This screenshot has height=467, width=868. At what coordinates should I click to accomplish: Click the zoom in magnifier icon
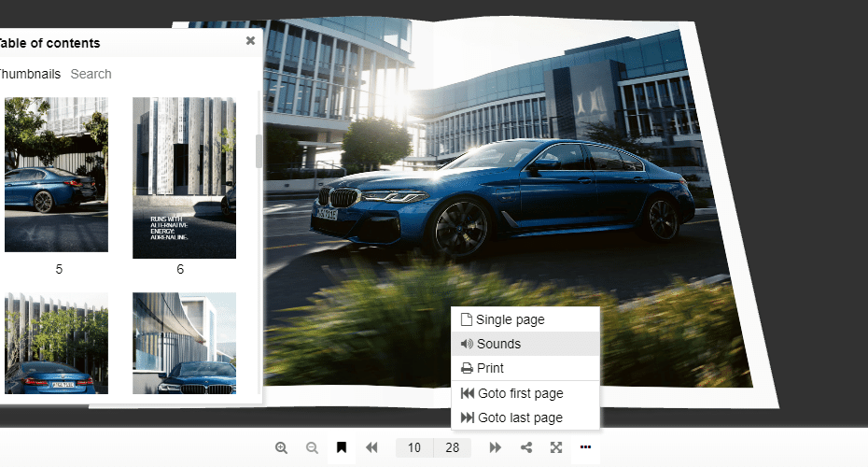click(281, 447)
